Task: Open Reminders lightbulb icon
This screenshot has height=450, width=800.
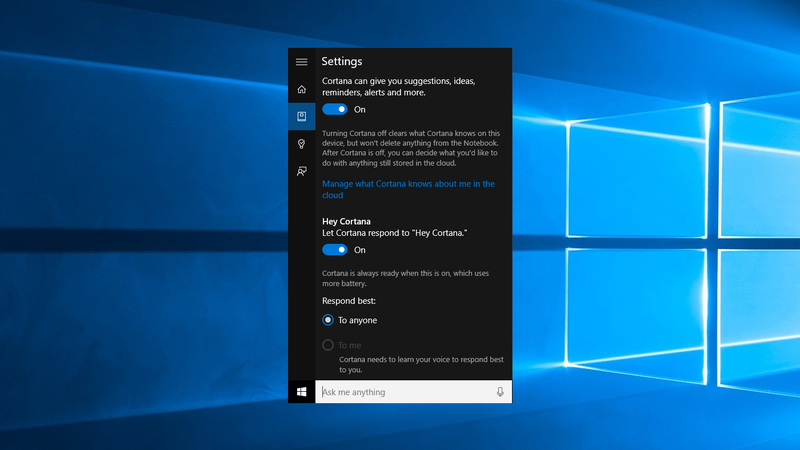Action: coord(302,144)
